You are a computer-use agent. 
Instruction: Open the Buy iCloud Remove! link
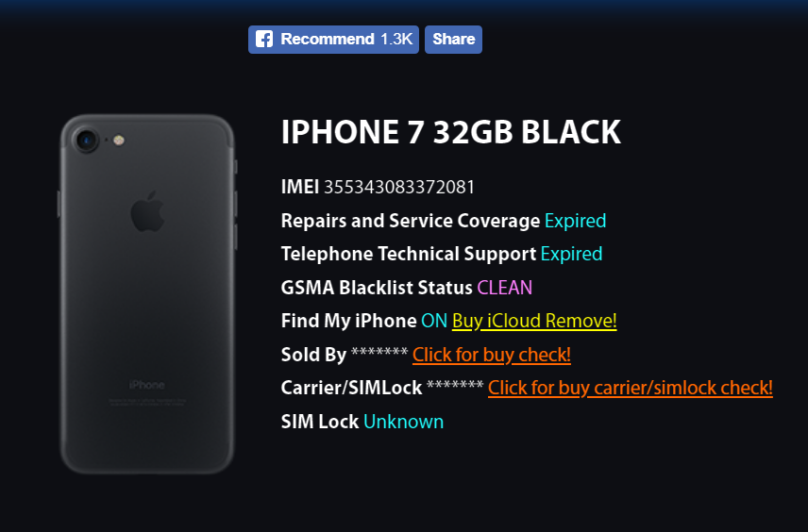[534, 321]
